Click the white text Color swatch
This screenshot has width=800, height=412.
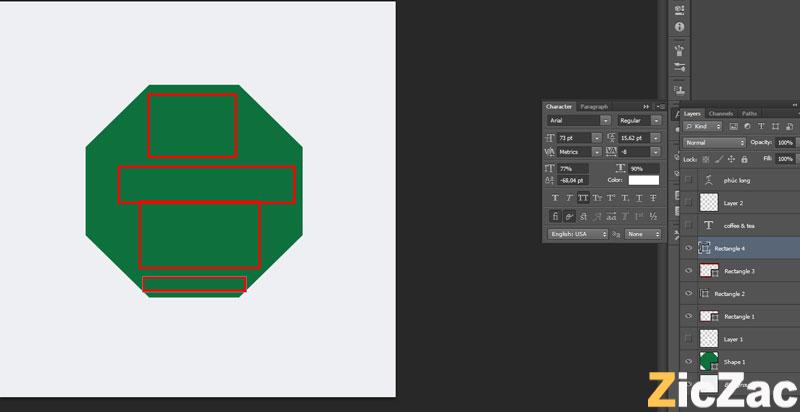[x=644, y=180]
